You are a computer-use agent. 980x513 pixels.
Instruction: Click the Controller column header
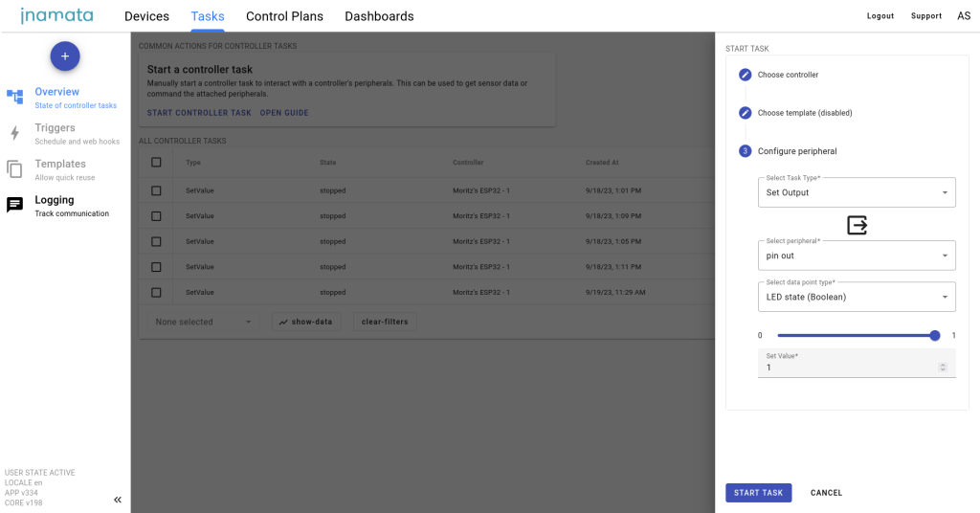click(468, 163)
